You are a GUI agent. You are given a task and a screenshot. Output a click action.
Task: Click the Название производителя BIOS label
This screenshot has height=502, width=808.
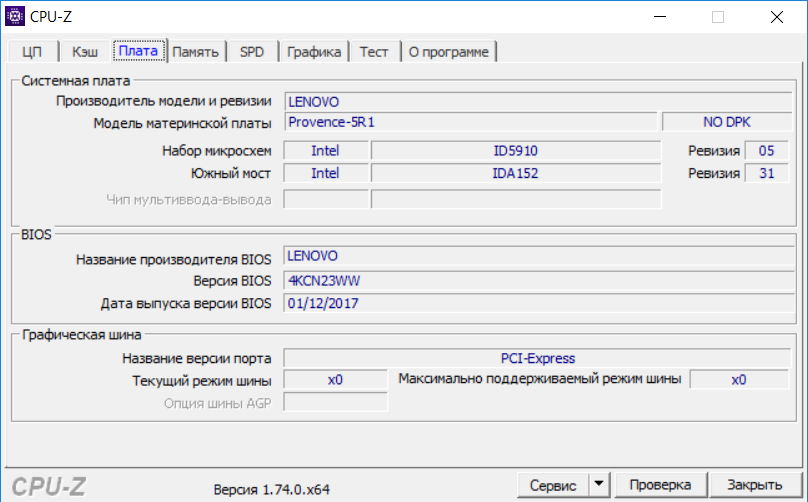tap(174, 259)
